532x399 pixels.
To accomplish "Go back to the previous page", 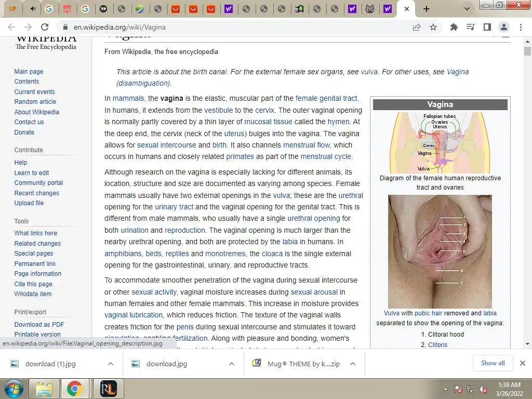I will coord(11,27).
